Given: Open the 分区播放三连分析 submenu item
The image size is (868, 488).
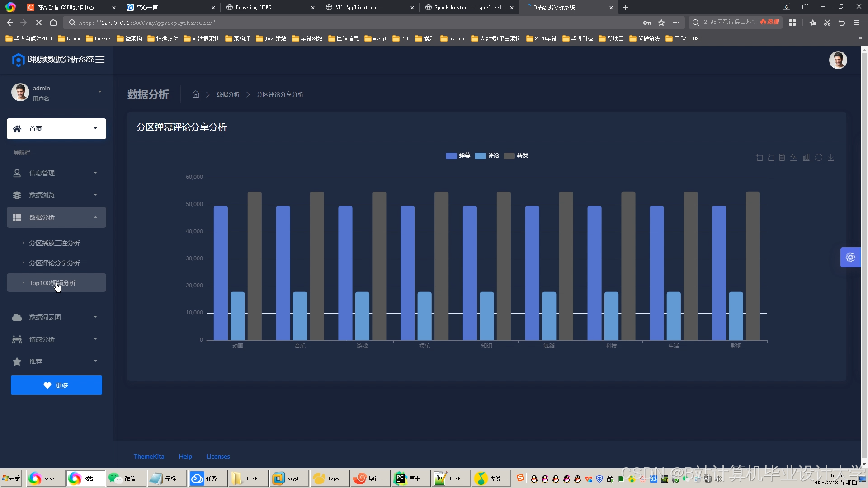Looking at the screenshot, I should (55, 243).
